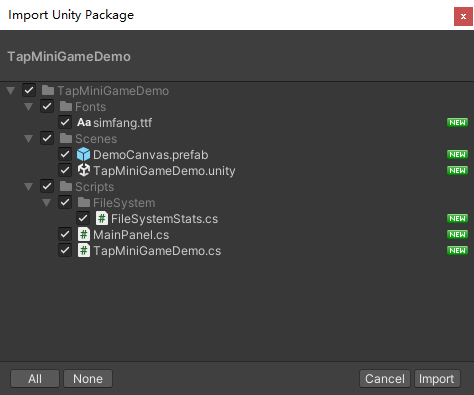Click the None button
Screen dimensions: 474x395
click(x=88, y=379)
